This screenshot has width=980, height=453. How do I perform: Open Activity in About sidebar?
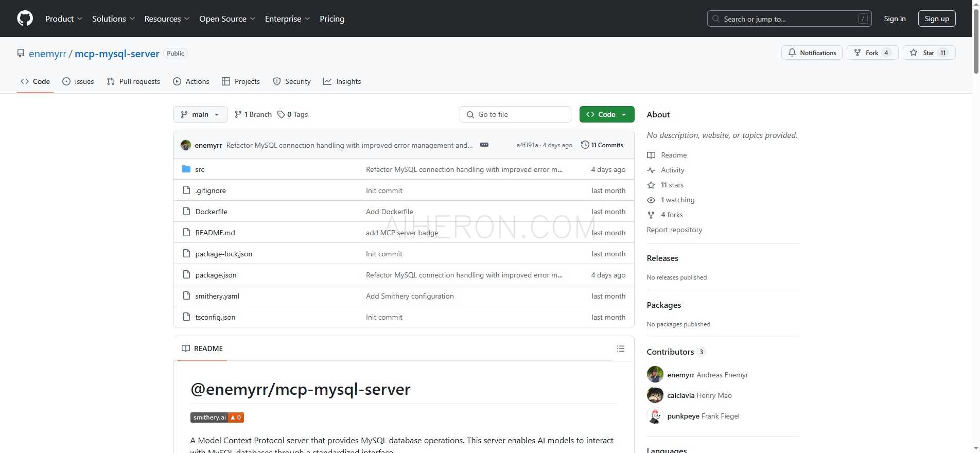(x=666, y=170)
